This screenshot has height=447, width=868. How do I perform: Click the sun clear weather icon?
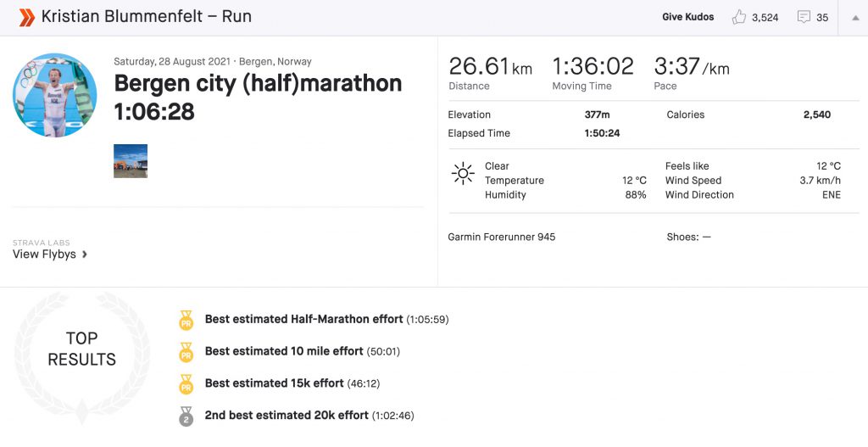463,173
